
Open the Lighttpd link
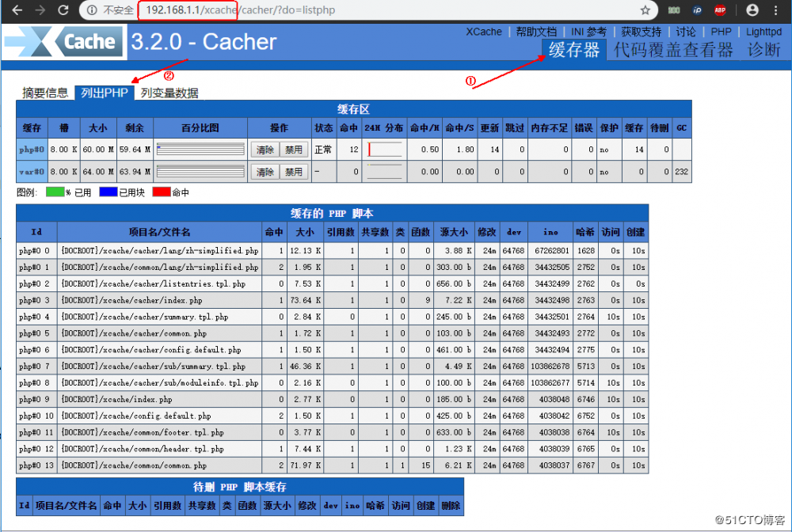point(763,32)
